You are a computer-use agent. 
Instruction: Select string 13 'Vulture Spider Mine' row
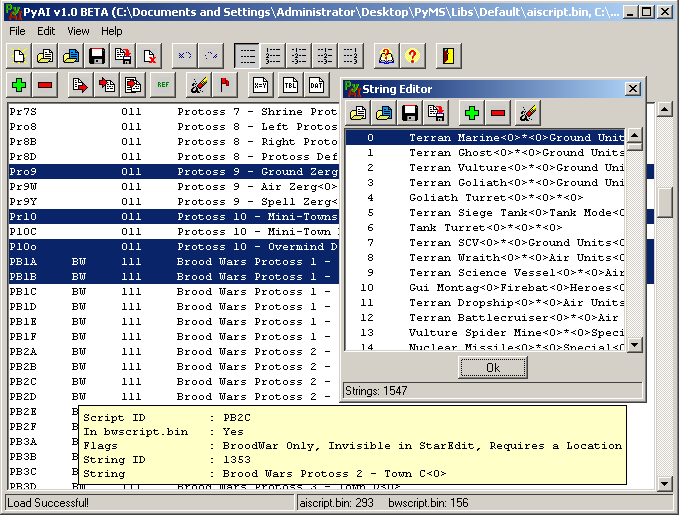pyautogui.click(x=485, y=333)
